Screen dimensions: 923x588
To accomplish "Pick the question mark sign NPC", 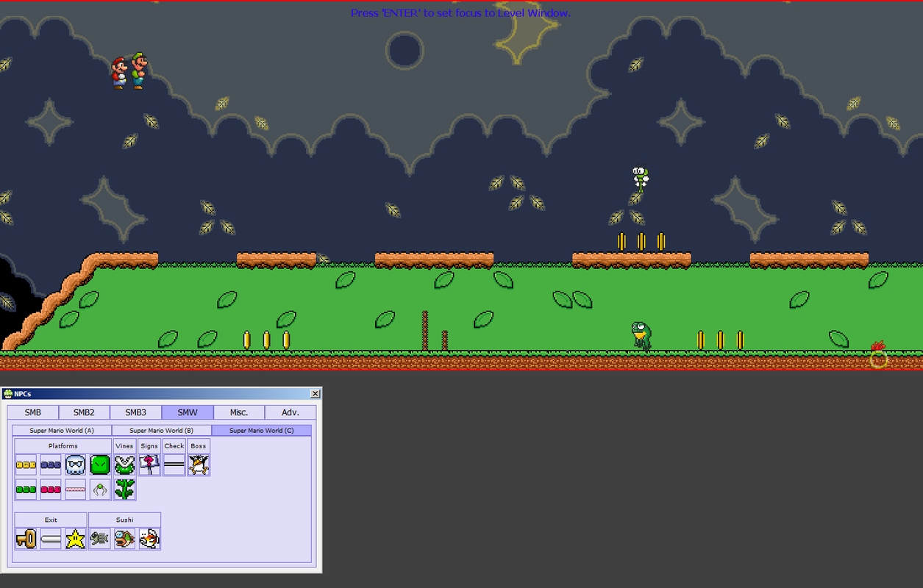I will (149, 465).
